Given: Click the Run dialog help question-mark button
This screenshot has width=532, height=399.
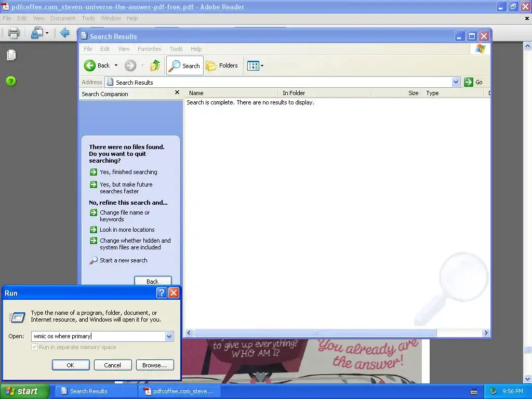Looking at the screenshot, I should [162, 293].
